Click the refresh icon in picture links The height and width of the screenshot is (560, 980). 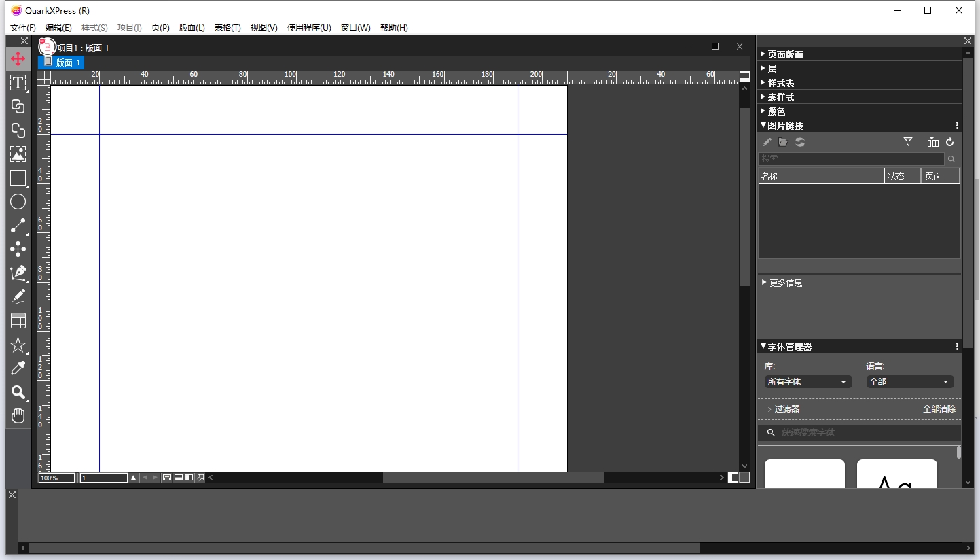950,142
